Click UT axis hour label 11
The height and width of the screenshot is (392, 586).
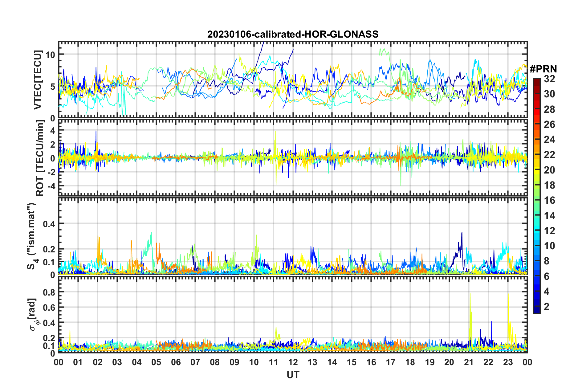coord(274,362)
